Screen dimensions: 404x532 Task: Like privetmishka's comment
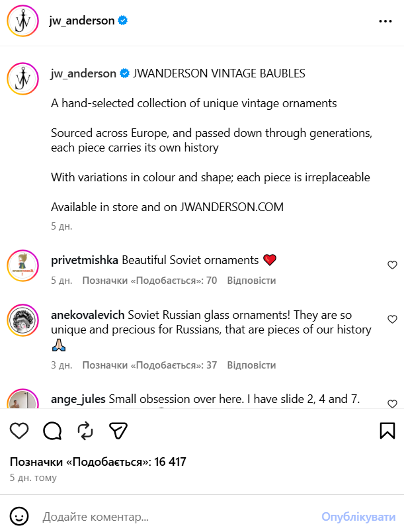392,265
